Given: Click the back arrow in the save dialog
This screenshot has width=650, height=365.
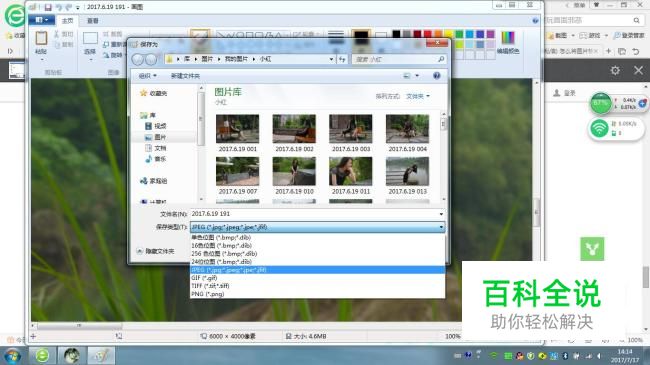Looking at the screenshot, I should [x=138, y=59].
